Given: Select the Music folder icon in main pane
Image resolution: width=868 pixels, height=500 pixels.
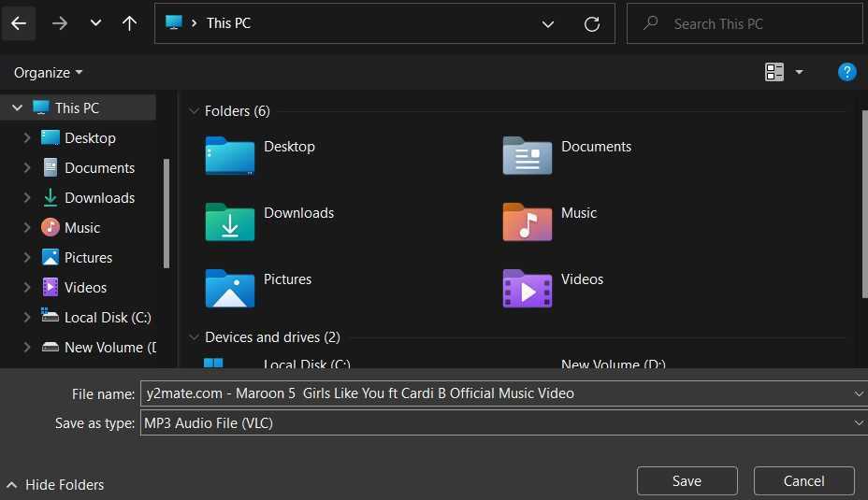Looking at the screenshot, I should click(527, 221).
